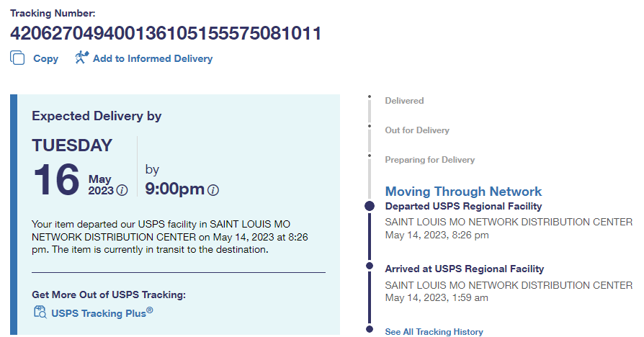
Task: Click the Add to Informed Delivery icon
Action: [81, 58]
